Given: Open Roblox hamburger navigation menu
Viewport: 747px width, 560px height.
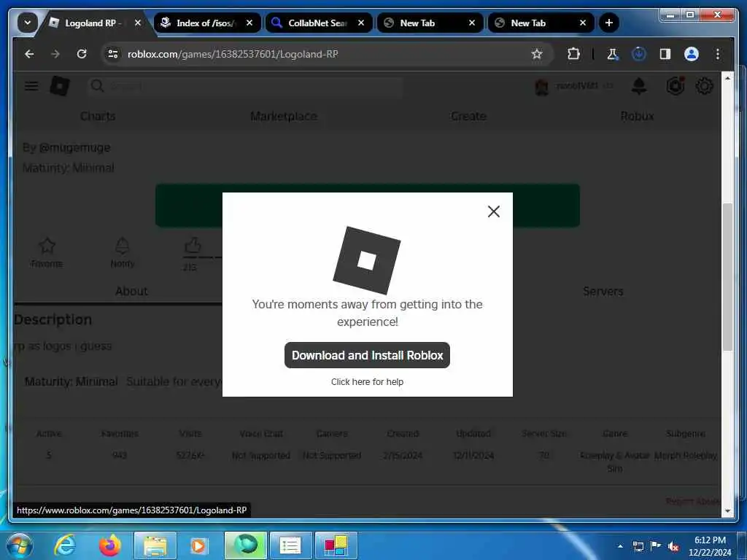Looking at the screenshot, I should 31,86.
